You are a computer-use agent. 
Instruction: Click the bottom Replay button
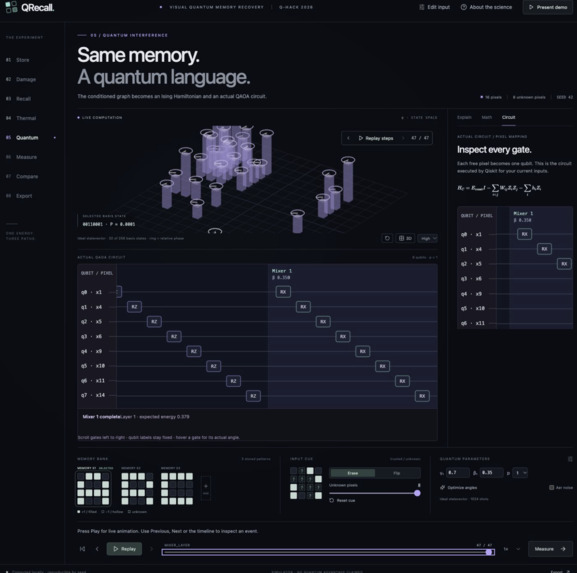(x=124, y=549)
